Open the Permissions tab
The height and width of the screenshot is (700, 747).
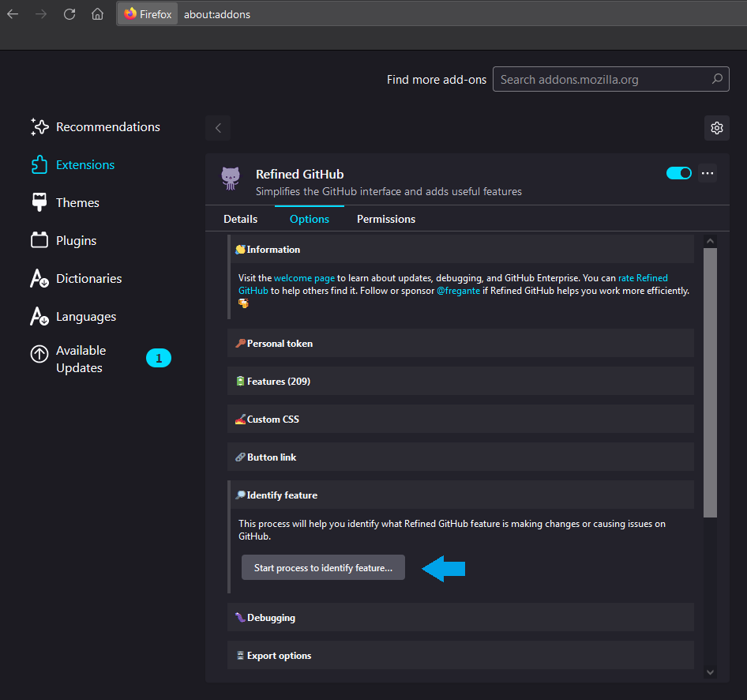pyautogui.click(x=385, y=219)
